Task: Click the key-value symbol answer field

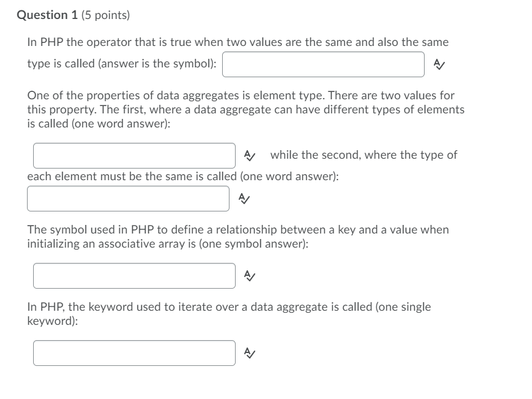Action: point(135,275)
